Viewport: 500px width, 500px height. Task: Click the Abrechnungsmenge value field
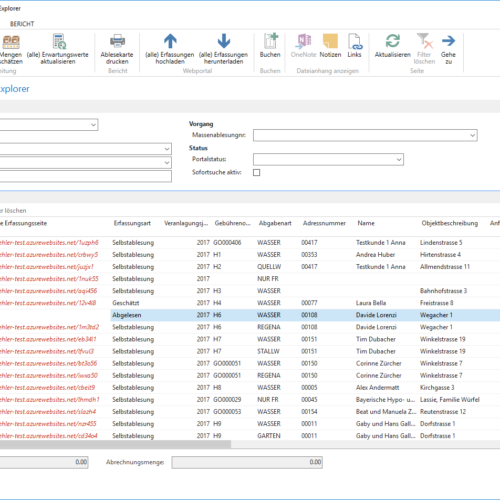(247, 462)
